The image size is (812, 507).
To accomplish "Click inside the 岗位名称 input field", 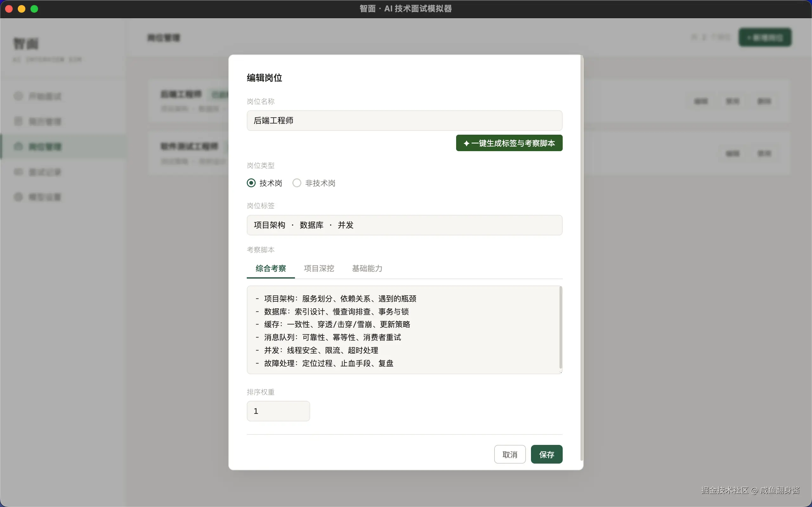I will click(x=404, y=120).
